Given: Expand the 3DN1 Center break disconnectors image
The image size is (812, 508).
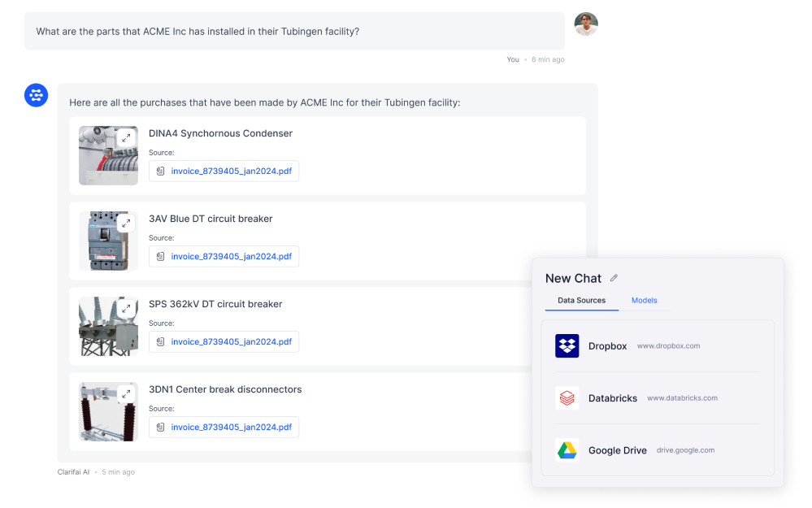Looking at the screenshot, I should point(126,394).
